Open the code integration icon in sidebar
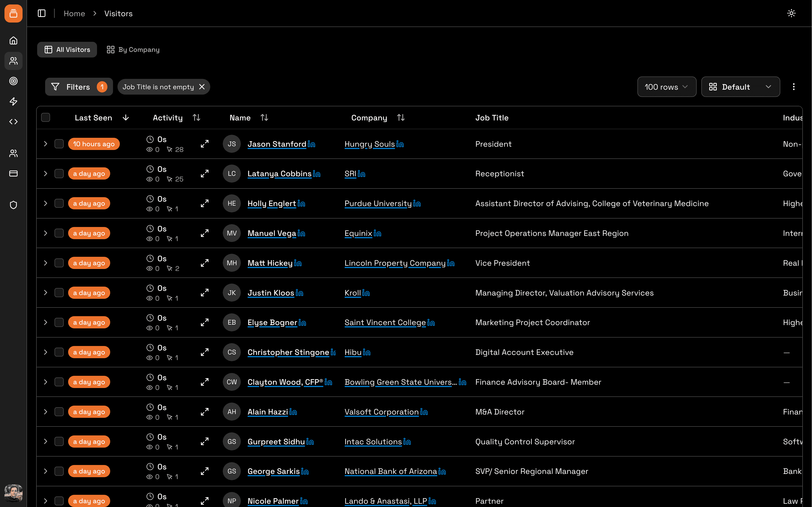Image resolution: width=812 pixels, height=507 pixels. pos(13,122)
